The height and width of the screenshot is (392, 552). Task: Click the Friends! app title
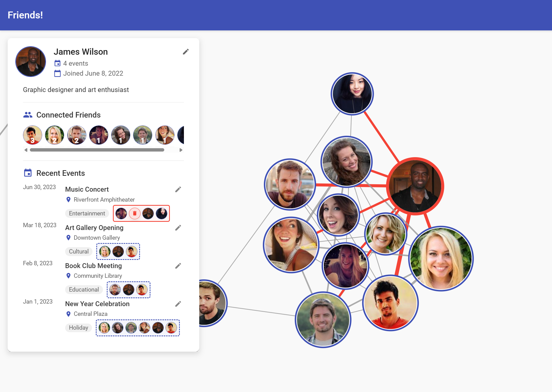click(x=25, y=15)
